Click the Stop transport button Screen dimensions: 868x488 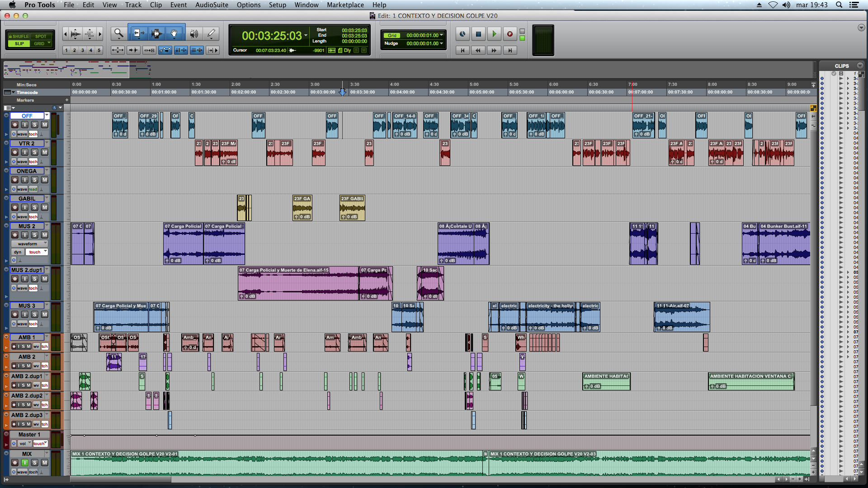pyautogui.click(x=478, y=34)
